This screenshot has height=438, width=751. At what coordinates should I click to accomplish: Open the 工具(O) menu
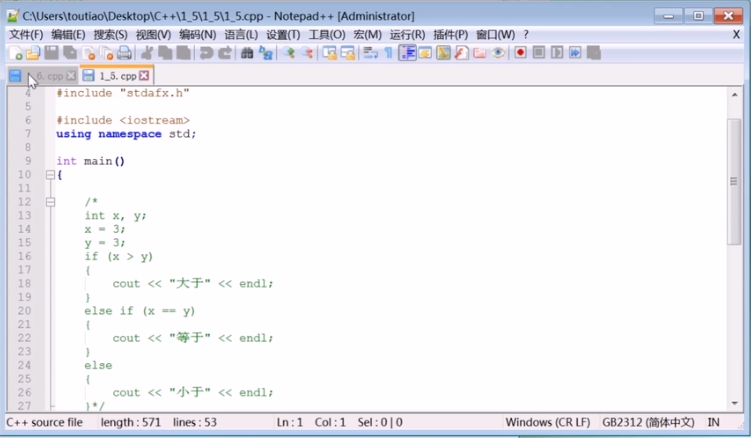tap(327, 35)
